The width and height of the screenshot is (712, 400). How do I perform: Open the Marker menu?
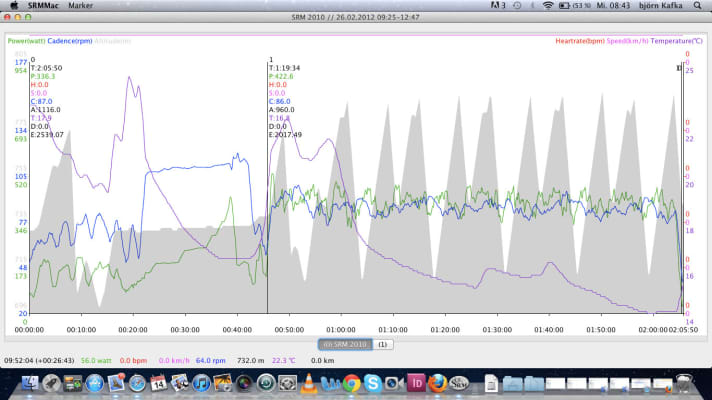point(80,5)
